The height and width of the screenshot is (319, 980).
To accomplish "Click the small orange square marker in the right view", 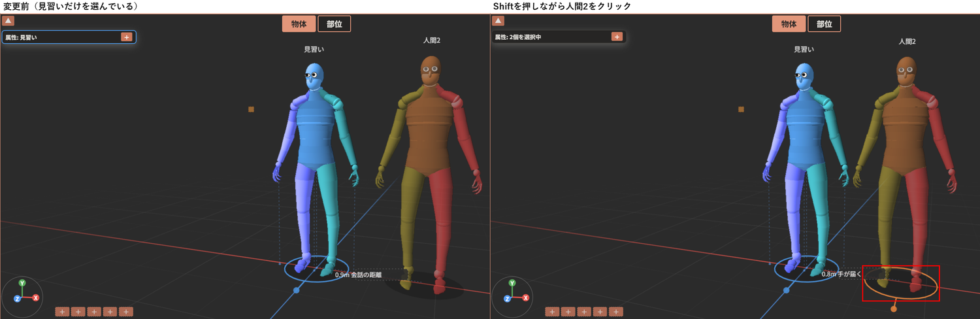I will pyautogui.click(x=741, y=109).
